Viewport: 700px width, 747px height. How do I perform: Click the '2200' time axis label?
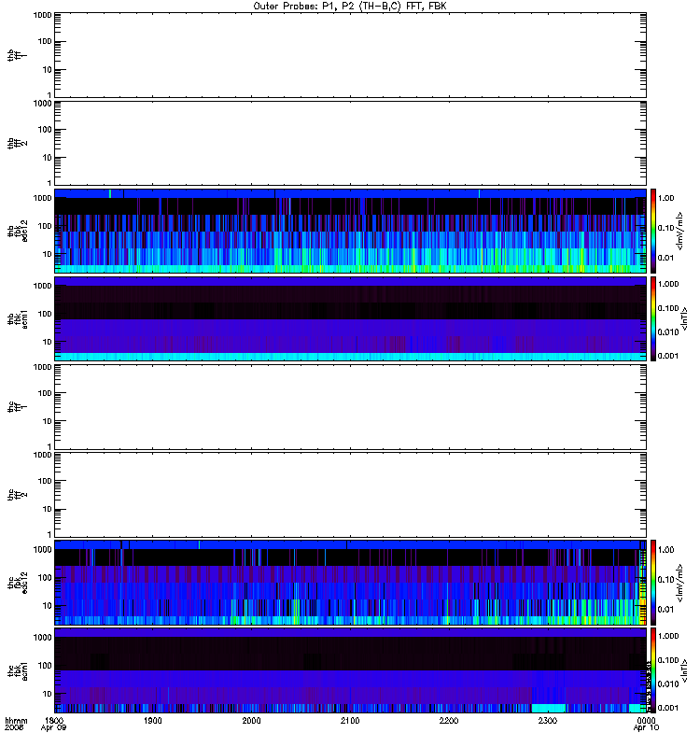pos(449,721)
